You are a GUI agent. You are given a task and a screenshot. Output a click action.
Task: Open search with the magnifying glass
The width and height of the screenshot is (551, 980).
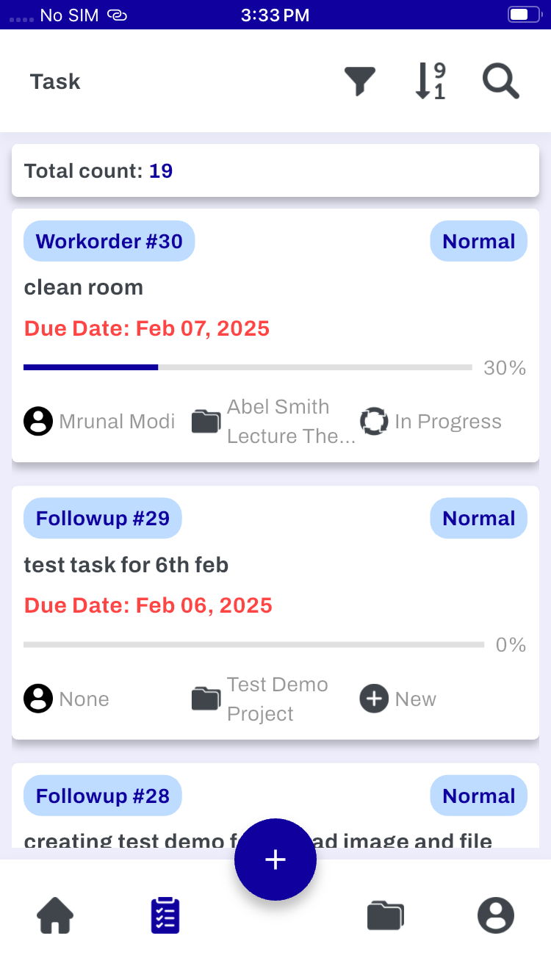pos(501,82)
